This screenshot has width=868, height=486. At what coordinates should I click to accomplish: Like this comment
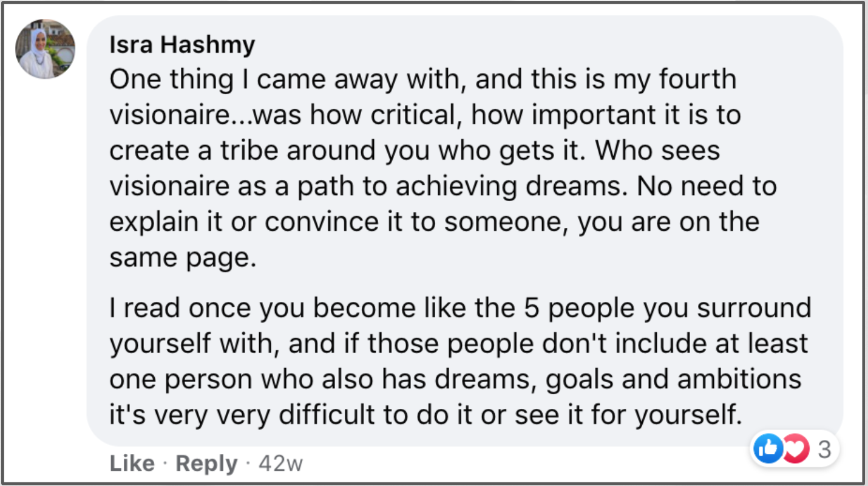point(132,464)
